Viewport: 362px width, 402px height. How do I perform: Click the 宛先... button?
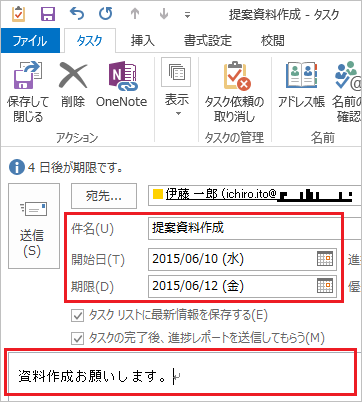coord(104,196)
